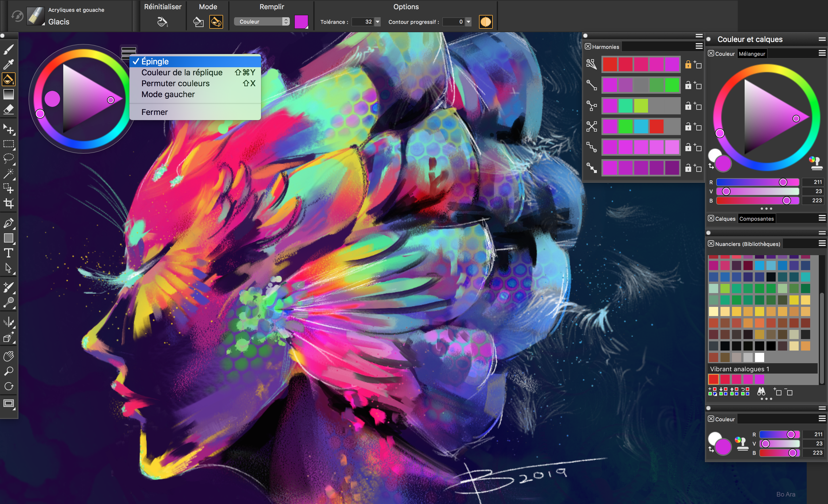The height and width of the screenshot is (504, 828).
Task: Select the Pen tool
Action: pos(8,223)
